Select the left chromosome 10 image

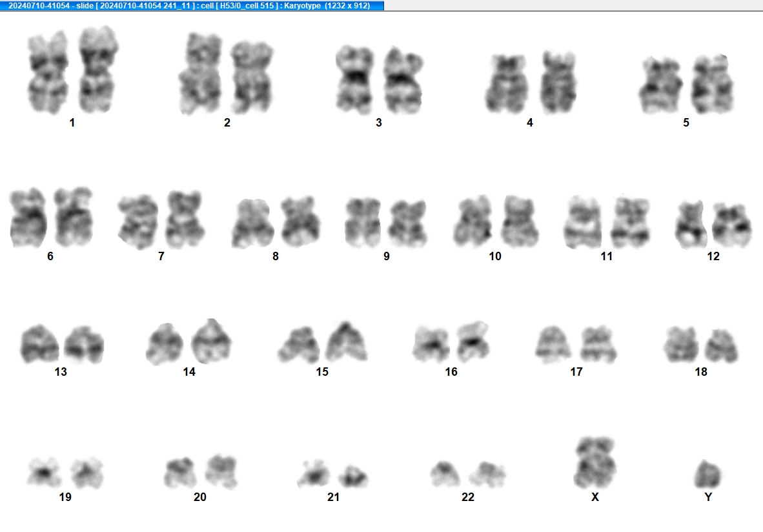point(473,221)
